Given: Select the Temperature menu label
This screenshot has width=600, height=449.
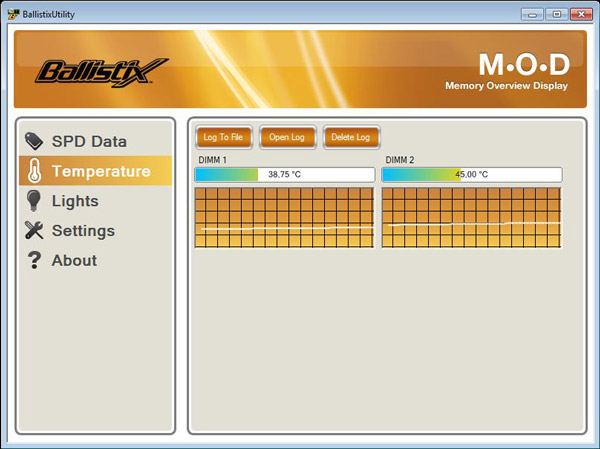Looking at the screenshot, I should (101, 171).
